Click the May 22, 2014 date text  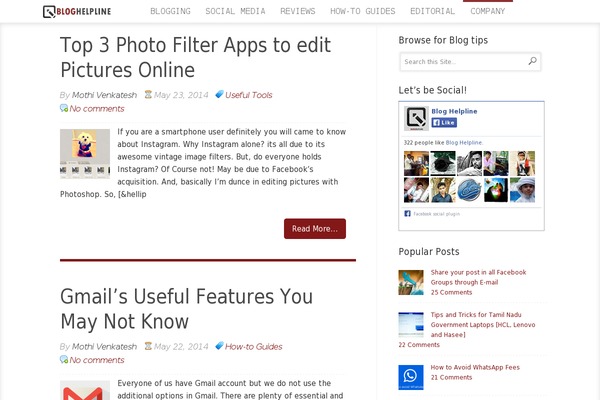181,346
